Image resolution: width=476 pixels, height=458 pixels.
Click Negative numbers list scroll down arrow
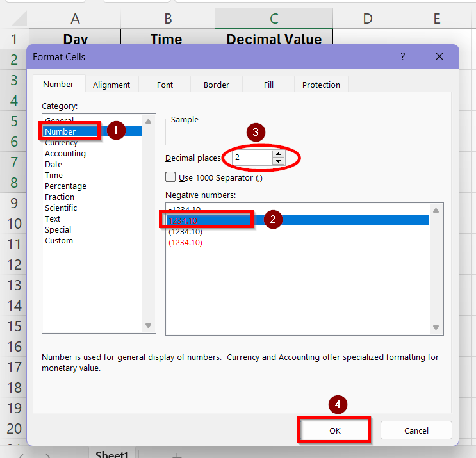(436, 327)
